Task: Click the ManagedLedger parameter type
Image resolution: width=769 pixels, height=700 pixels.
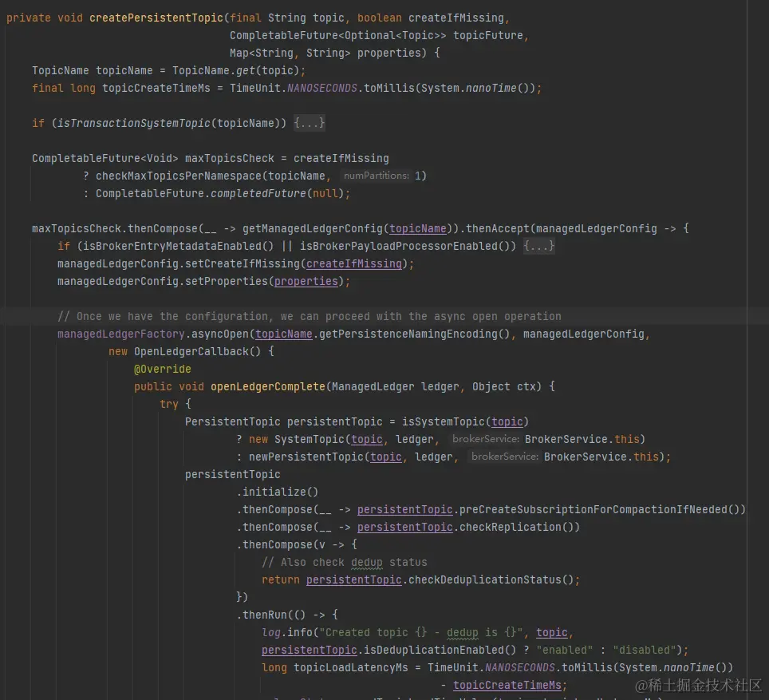Action: (x=373, y=387)
